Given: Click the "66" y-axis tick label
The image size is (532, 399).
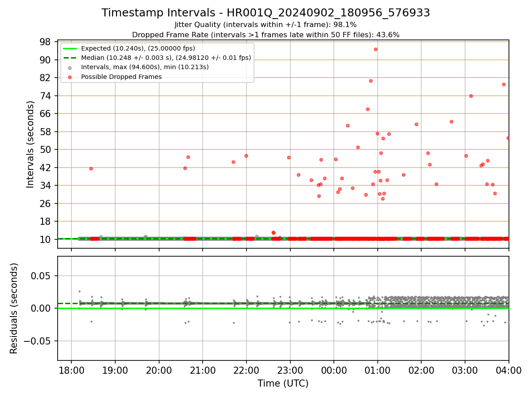Looking at the screenshot, I should tap(46, 113).
